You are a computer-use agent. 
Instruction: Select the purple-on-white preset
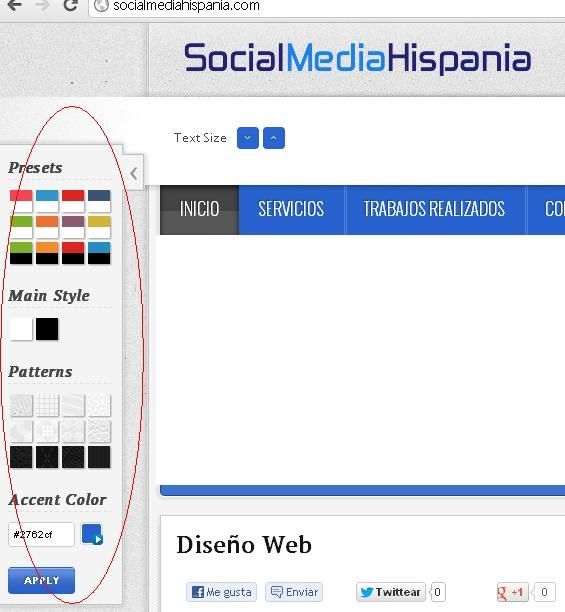73,227
